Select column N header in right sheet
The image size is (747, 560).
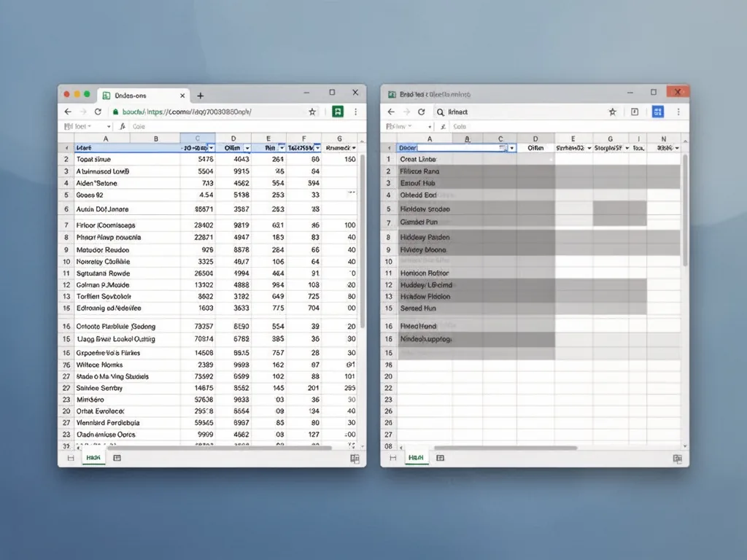pos(664,139)
